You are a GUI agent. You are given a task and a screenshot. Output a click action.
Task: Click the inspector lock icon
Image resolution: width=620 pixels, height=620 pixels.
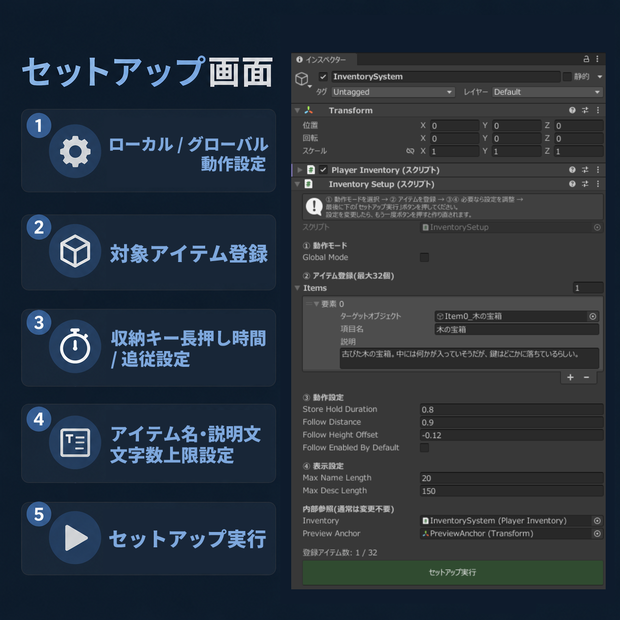tap(586, 59)
